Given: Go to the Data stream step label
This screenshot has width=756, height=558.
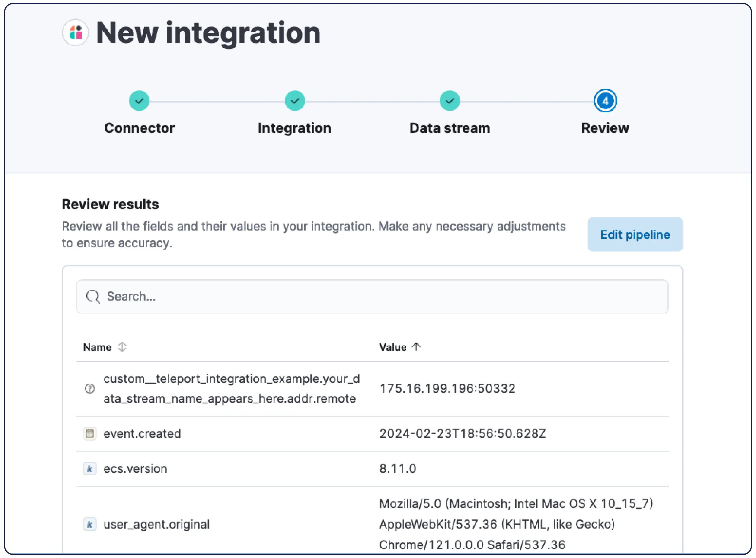Looking at the screenshot, I should point(450,128).
